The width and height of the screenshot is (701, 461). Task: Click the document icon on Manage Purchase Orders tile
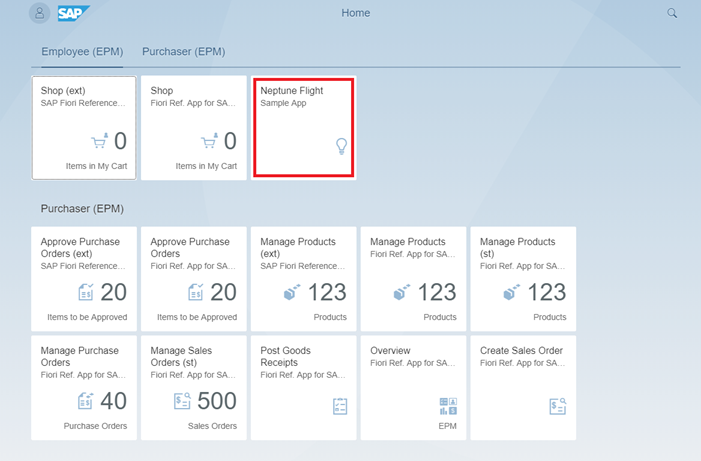[x=86, y=401]
